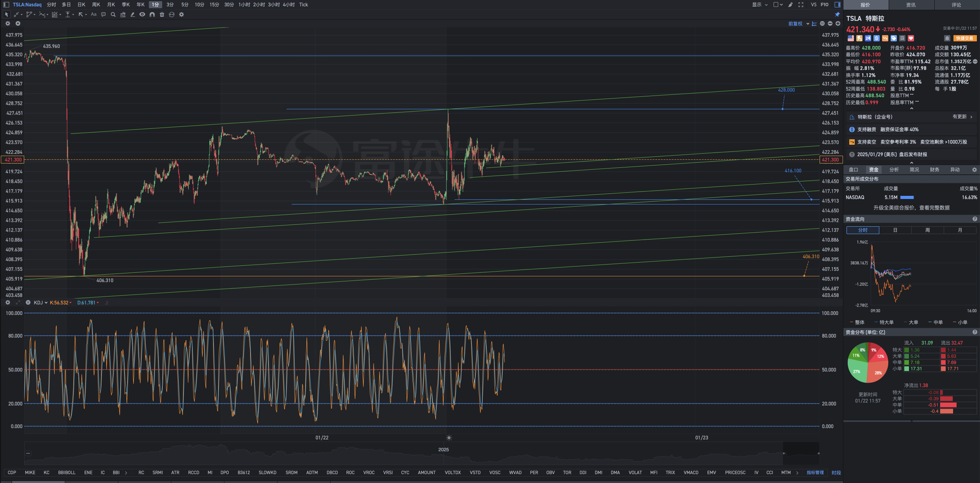Viewport: 980px width, 483px height.
Task: Click the blue 24 hour trading icon
Action: (x=868, y=38)
